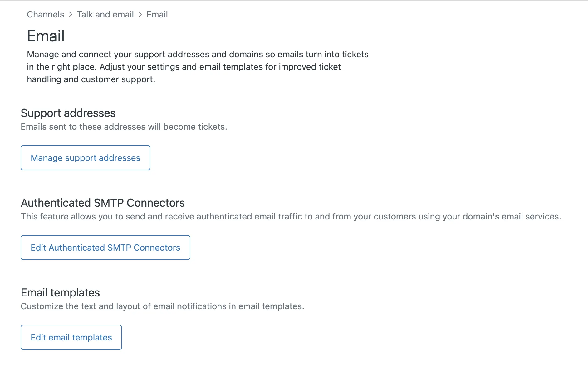Viewport: 588px width, 366px height.
Task: Click the Authenticated SMTP Connectors heading
Action: [103, 203]
